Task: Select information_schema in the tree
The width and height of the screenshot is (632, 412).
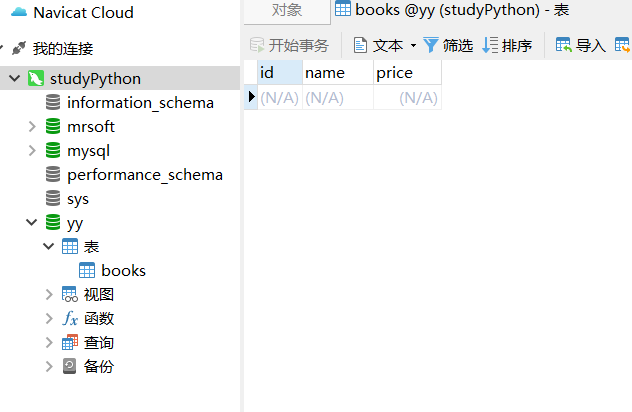Action: point(140,103)
